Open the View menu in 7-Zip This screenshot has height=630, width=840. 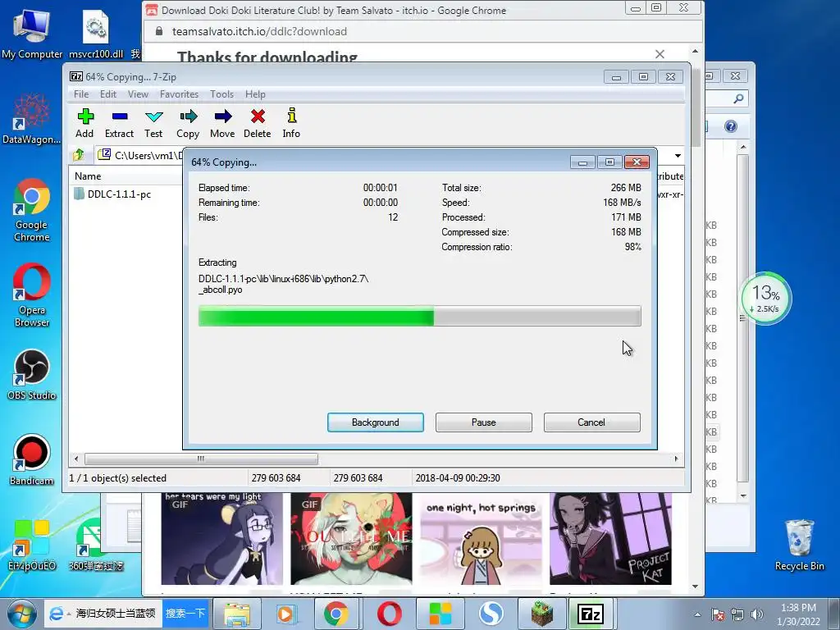[x=138, y=94]
